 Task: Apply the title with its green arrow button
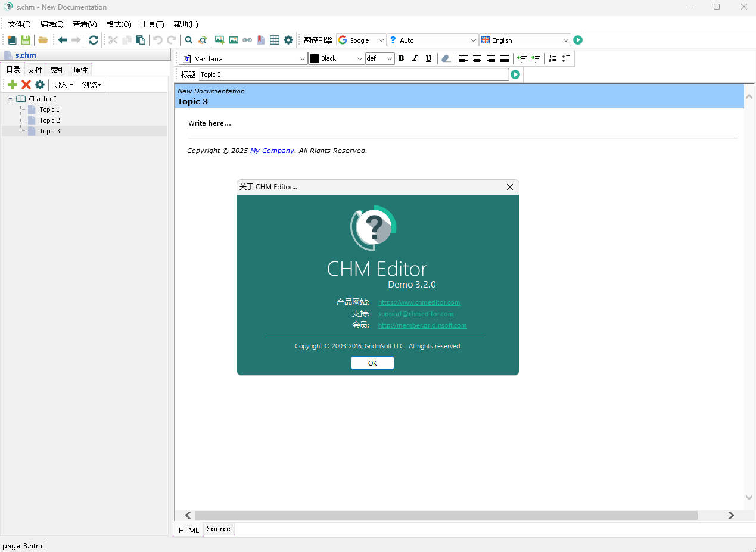pyautogui.click(x=515, y=74)
